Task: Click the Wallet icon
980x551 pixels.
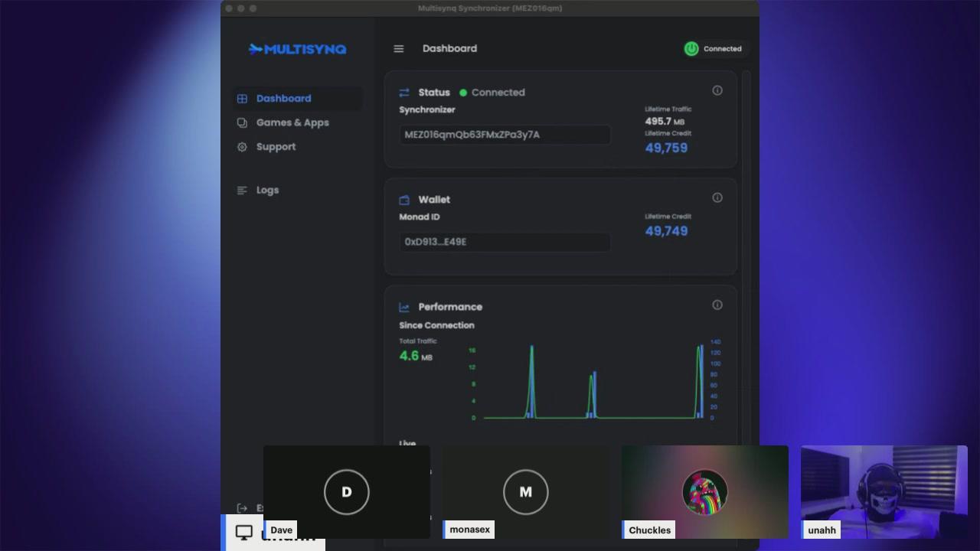Action: (x=404, y=200)
